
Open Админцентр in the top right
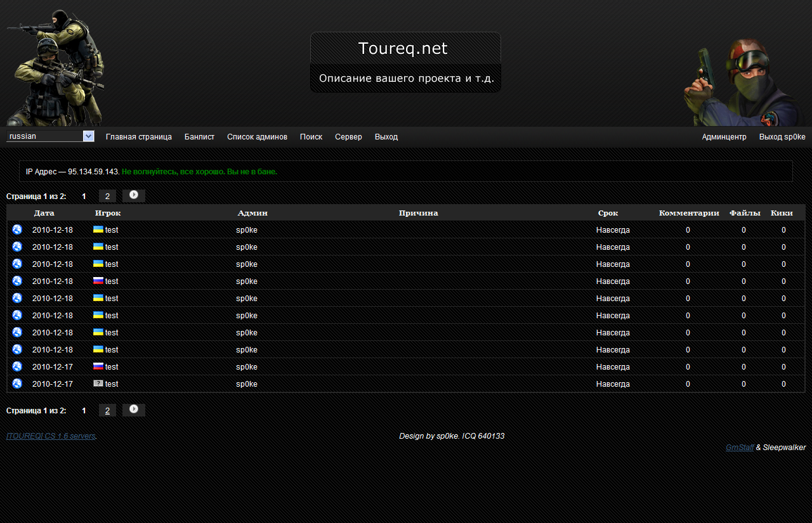724,137
